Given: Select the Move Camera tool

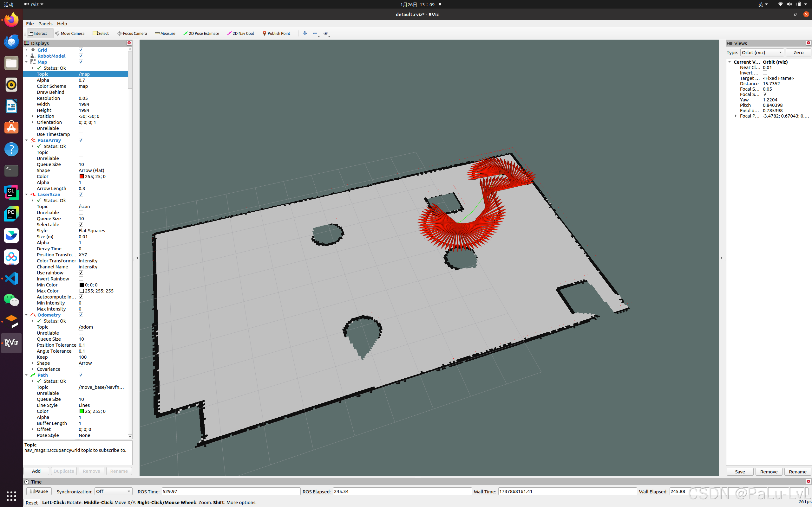Looking at the screenshot, I should coord(70,33).
